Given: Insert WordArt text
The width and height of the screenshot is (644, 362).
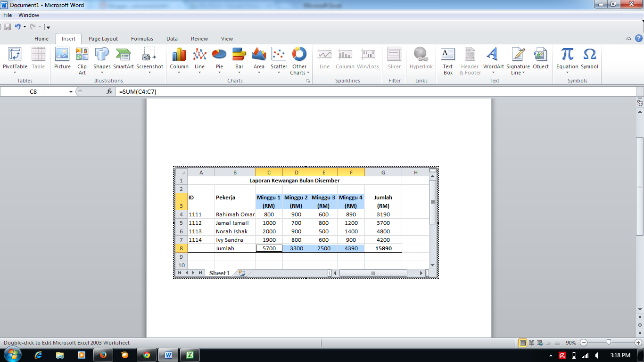Looking at the screenshot, I should 494,60.
